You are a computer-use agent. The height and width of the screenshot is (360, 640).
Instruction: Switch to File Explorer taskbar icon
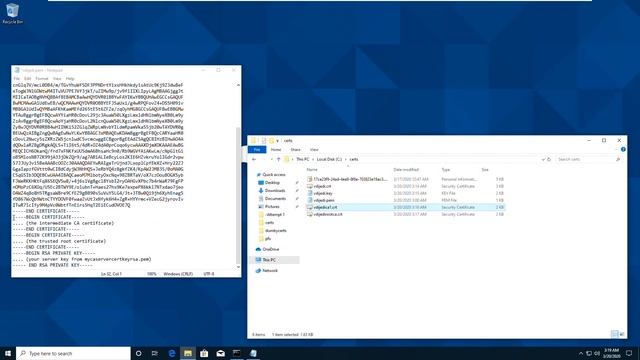coord(188,353)
